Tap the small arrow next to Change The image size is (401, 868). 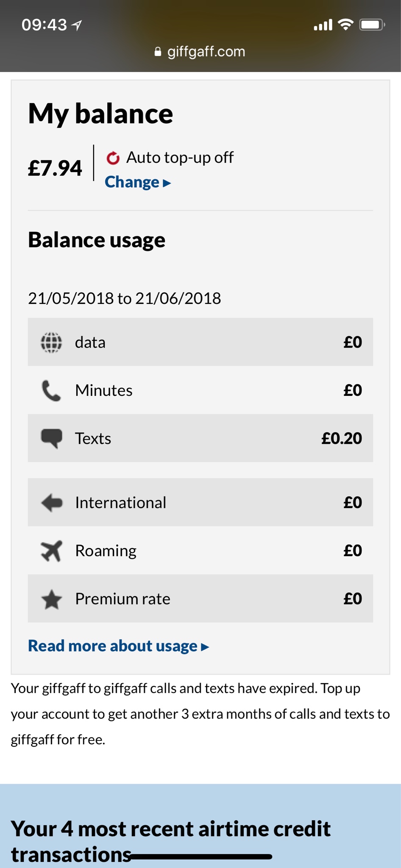(167, 183)
